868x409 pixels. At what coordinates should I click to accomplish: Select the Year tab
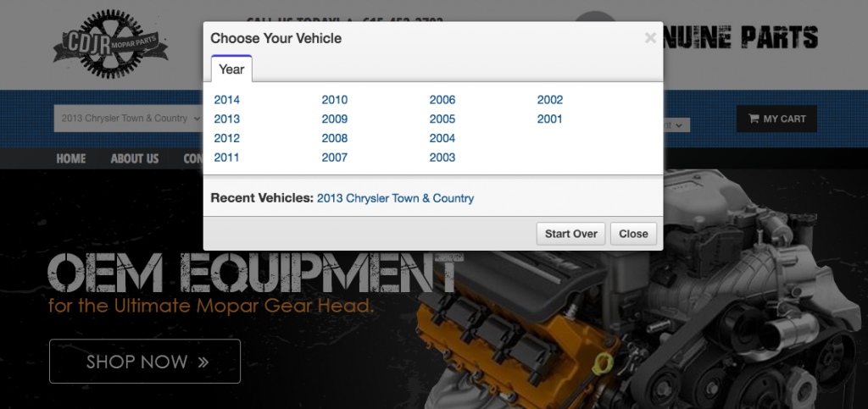231,69
